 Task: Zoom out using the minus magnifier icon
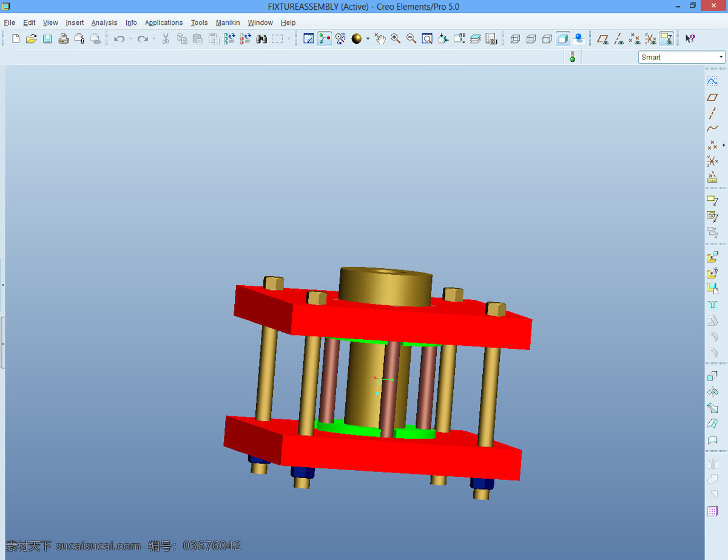(x=411, y=39)
